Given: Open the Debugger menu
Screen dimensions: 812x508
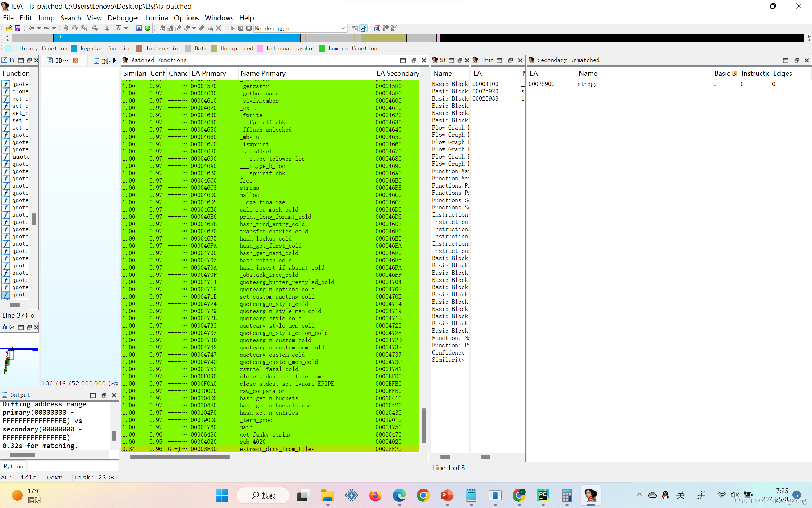Looking at the screenshot, I should coord(123,18).
